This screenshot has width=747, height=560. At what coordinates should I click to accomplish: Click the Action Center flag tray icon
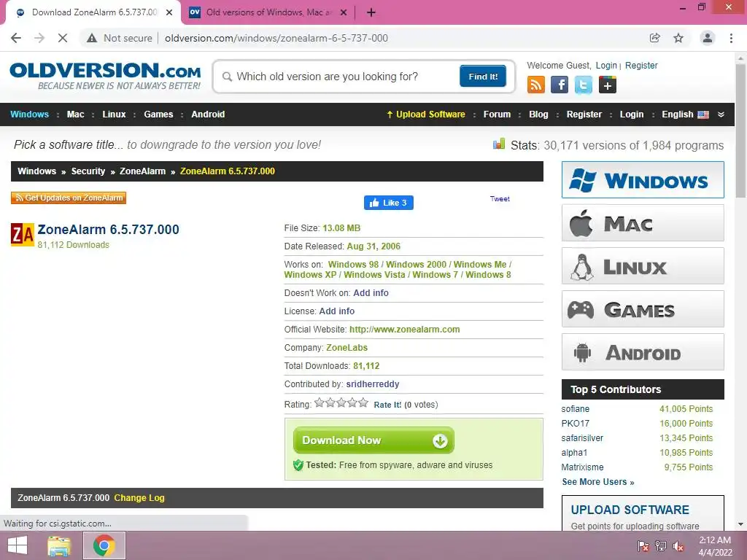(643, 546)
